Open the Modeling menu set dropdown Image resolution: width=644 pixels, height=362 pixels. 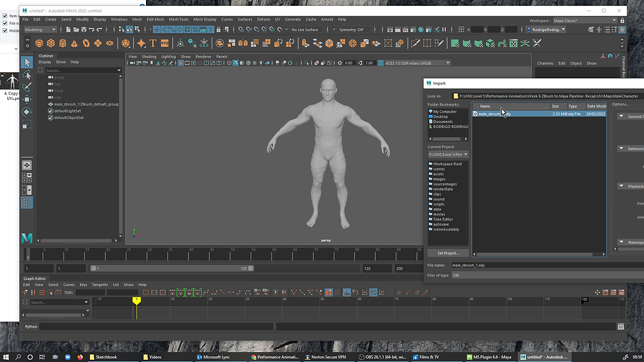click(x=40, y=30)
